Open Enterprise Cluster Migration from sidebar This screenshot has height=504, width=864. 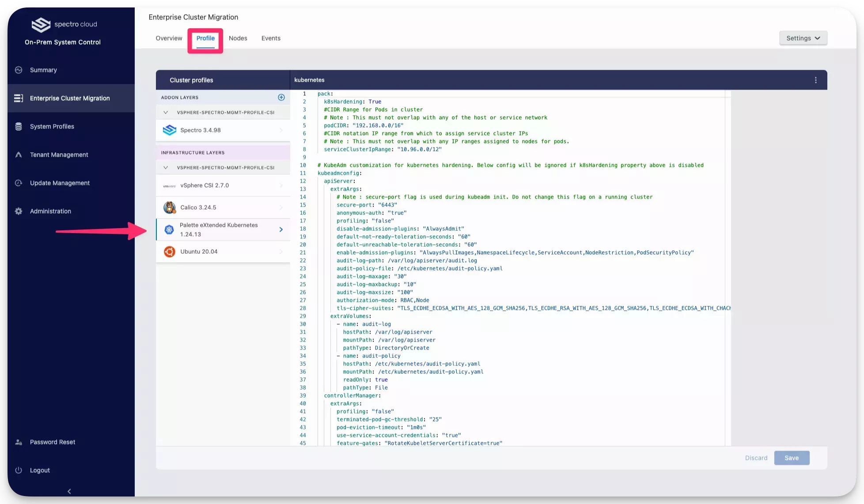[70, 98]
